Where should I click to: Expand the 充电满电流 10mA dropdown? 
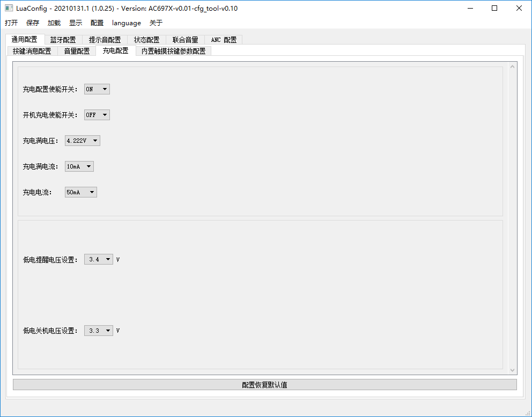pos(79,166)
